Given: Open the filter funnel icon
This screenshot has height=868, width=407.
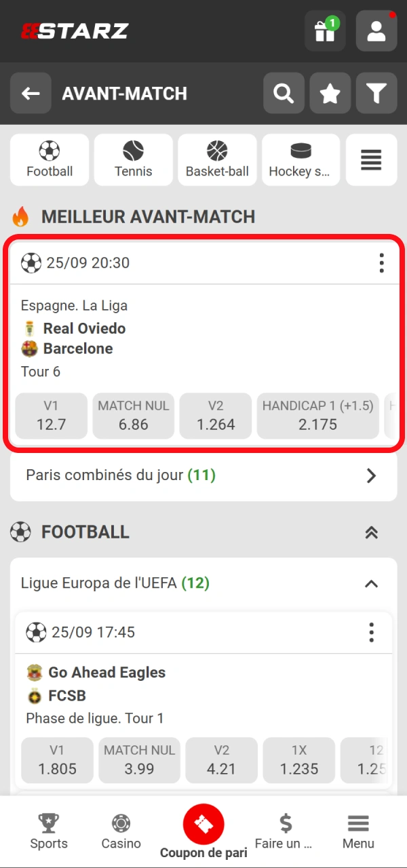Looking at the screenshot, I should click(x=376, y=94).
